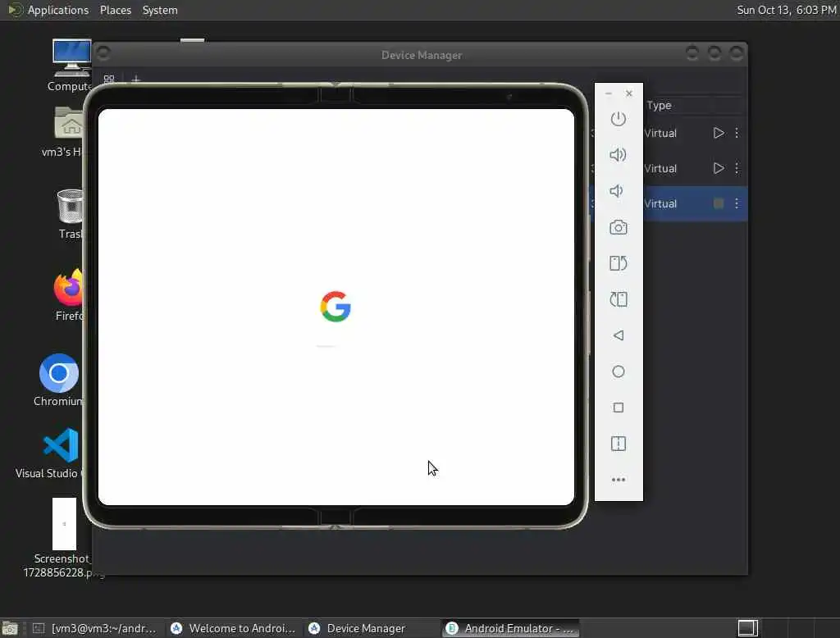Launch the Firefox desktop icon
Image resolution: width=840 pixels, height=638 pixels.
click(70, 294)
